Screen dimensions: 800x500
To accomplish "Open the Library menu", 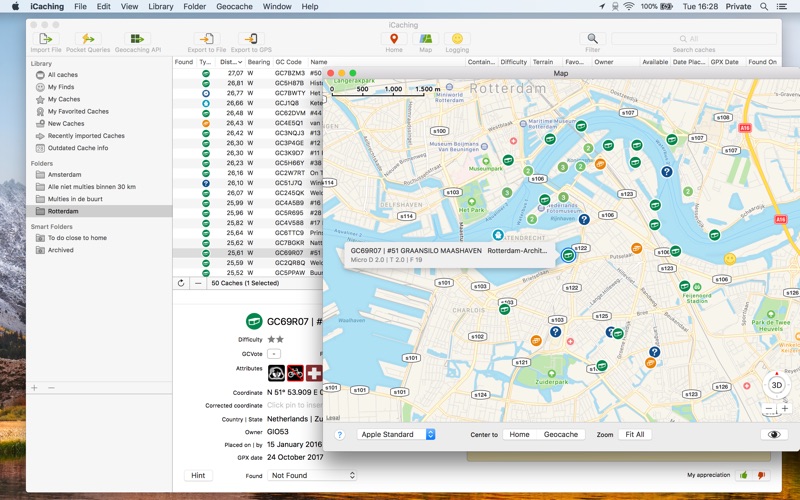I will tap(161, 7).
